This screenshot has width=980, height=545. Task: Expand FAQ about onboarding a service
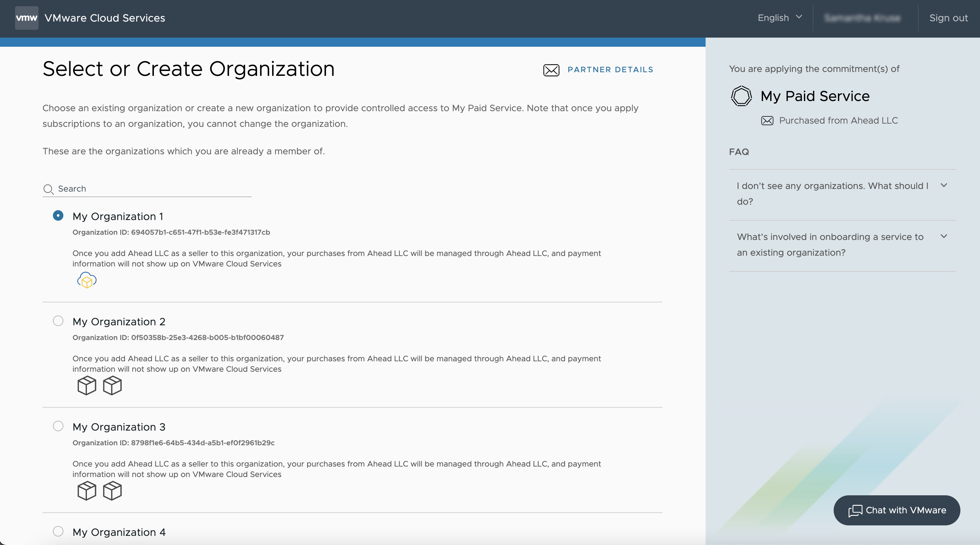[842, 245]
